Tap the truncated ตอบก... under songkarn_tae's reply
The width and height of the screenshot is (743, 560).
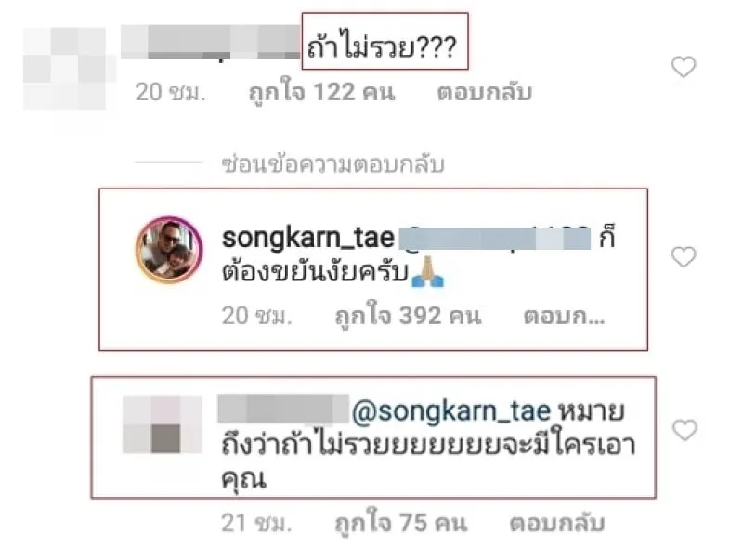pyautogui.click(x=564, y=316)
